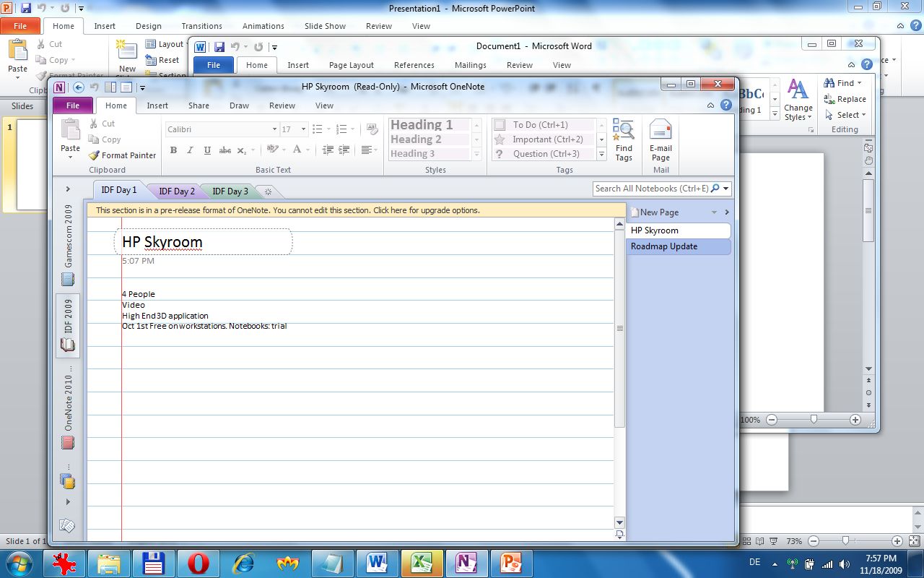The height and width of the screenshot is (578, 924).
Task: Select the subscript formatting icon
Action: point(242,150)
